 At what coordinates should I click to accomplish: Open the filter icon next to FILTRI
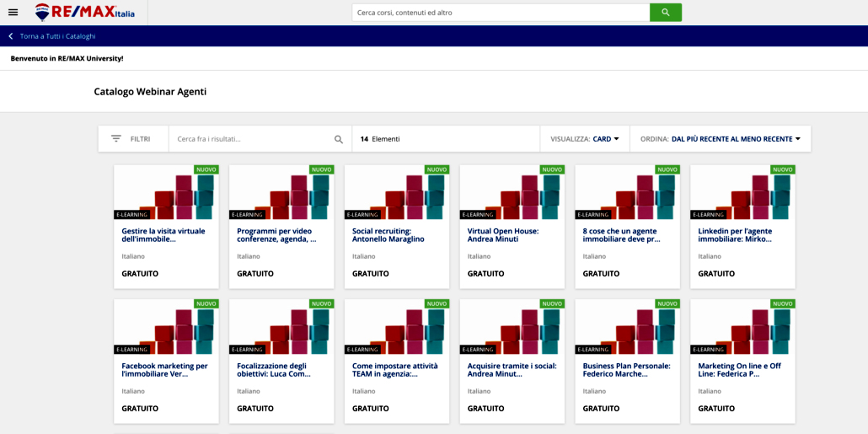(115, 139)
